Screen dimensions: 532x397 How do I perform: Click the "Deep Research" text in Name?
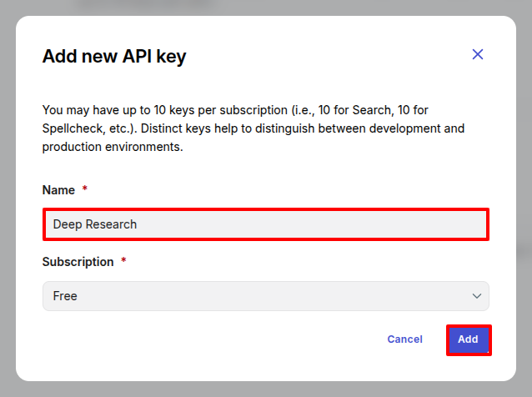pyautogui.click(x=95, y=224)
